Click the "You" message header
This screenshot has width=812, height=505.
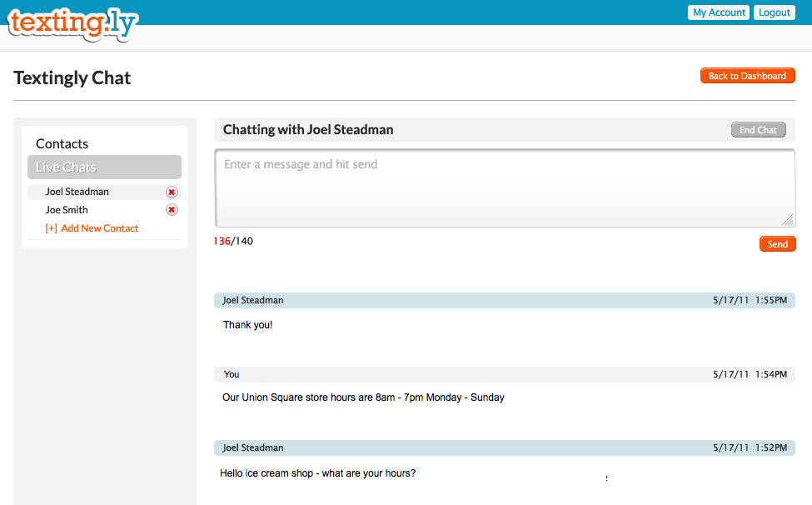pyautogui.click(x=505, y=374)
